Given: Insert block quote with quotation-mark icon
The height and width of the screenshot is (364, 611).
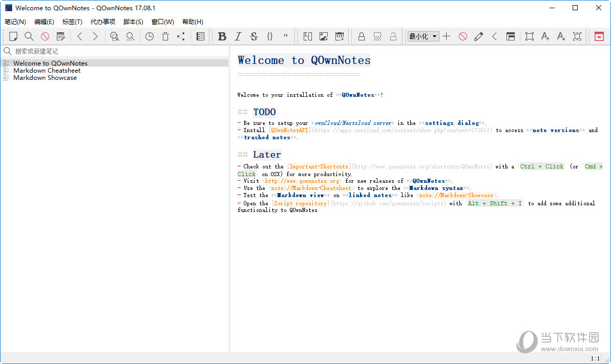Looking at the screenshot, I should tap(286, 36).
